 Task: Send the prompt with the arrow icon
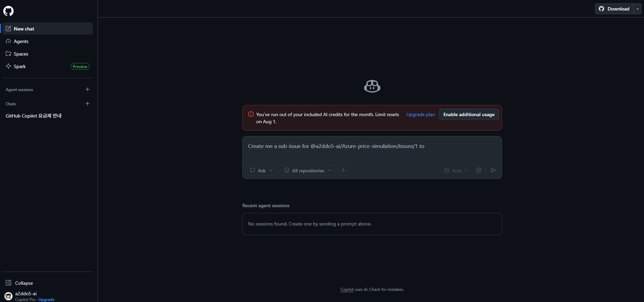[x=494, y=170]
